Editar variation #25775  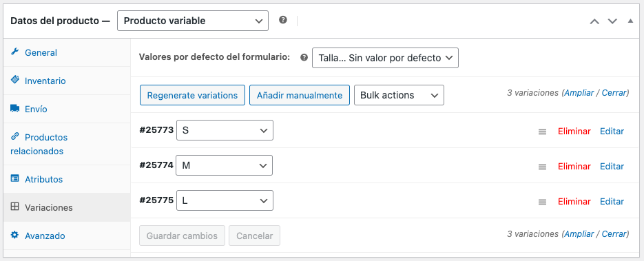[612, 202]
